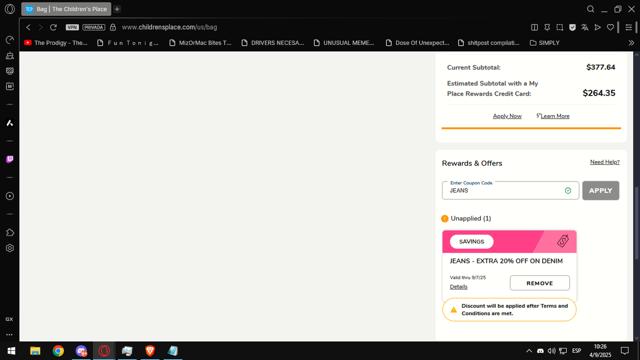Reload the Children's Place bag page
The image size is (640, 360).
pyautogui.click(x=53, y=27)
